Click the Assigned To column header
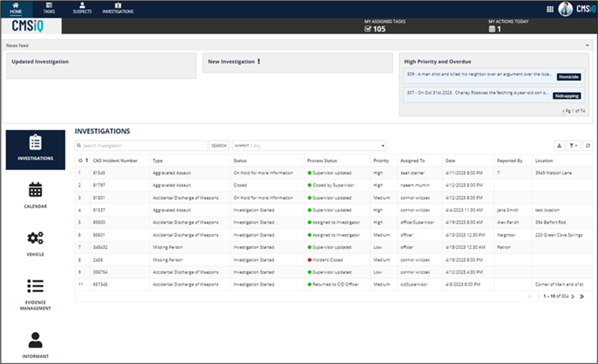Image resolution: width=598 pixels, height=364 pixels. (413, 161)
